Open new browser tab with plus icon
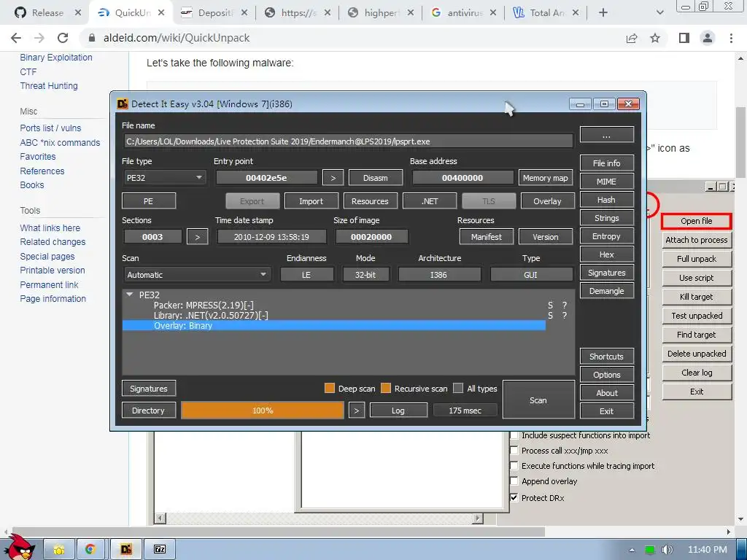 pyautogui.click(x=603, y=13)
